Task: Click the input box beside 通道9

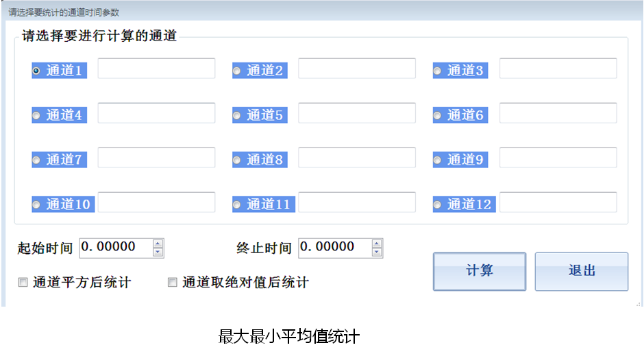Action: [x=558, y=158]
